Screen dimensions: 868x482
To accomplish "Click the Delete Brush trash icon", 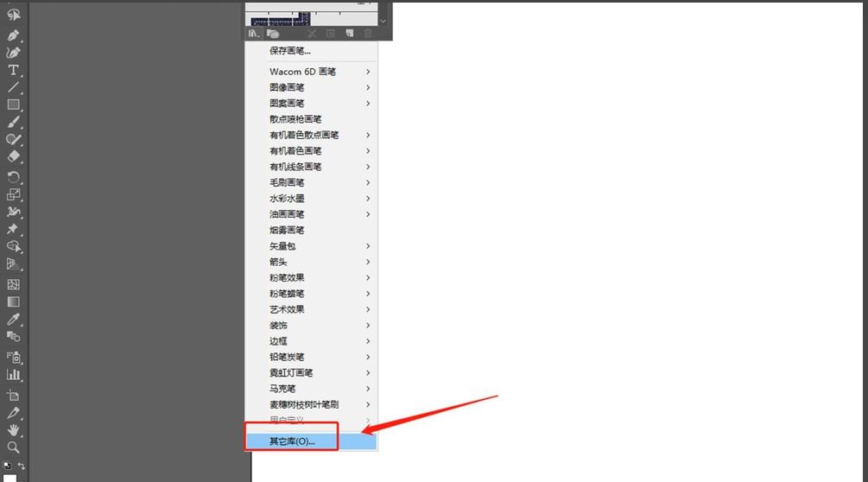I will [x=368, y=34].
